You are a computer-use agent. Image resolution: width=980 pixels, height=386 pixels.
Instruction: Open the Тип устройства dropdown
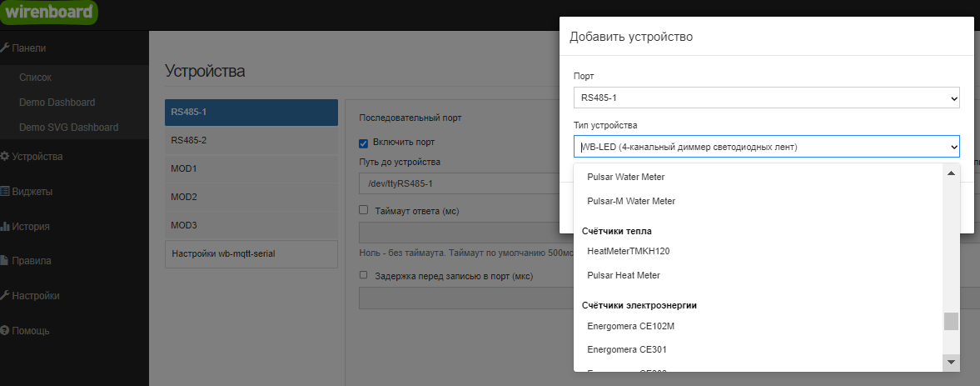pyautogui.click(x=766, y=147)
